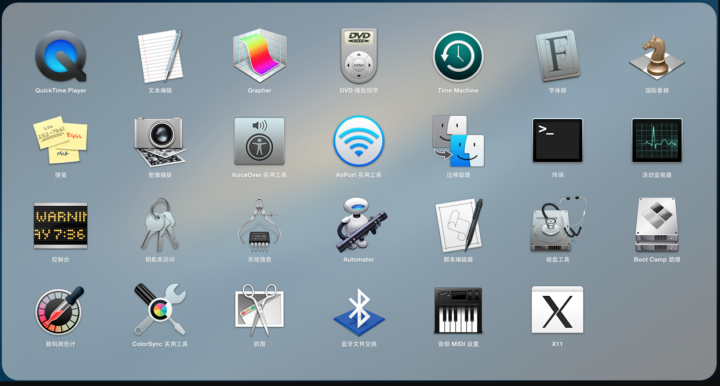
Task: Click the "Grapher" name label
Action: click(x=259, y=90)
